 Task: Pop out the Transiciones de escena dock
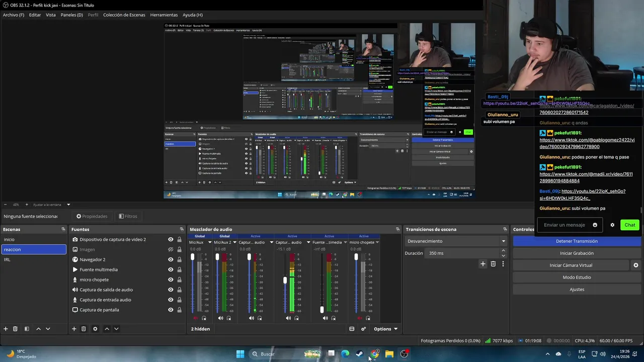click(505, 229)
